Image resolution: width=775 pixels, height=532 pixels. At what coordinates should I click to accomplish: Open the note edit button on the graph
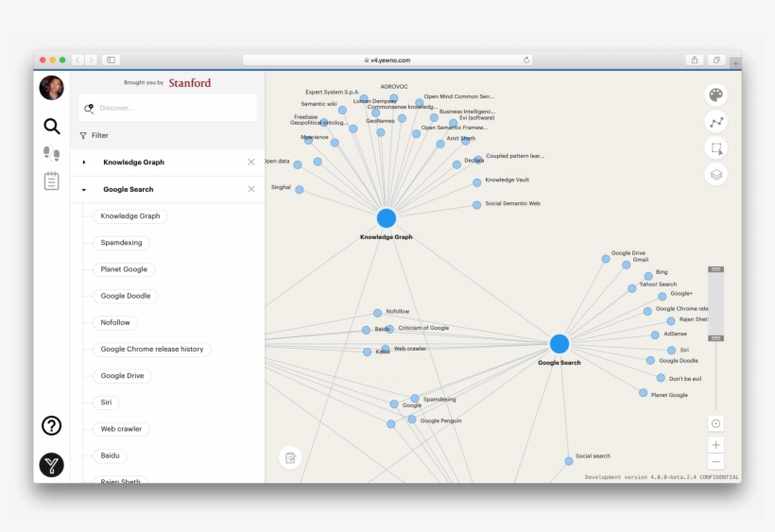pos(291,458)
